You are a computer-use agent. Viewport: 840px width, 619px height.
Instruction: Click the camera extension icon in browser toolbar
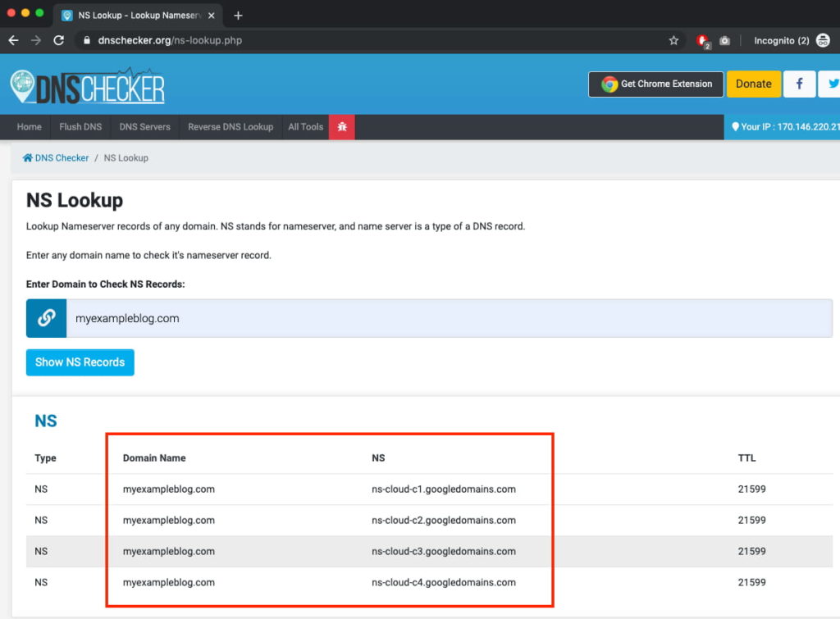click(724, 39)
